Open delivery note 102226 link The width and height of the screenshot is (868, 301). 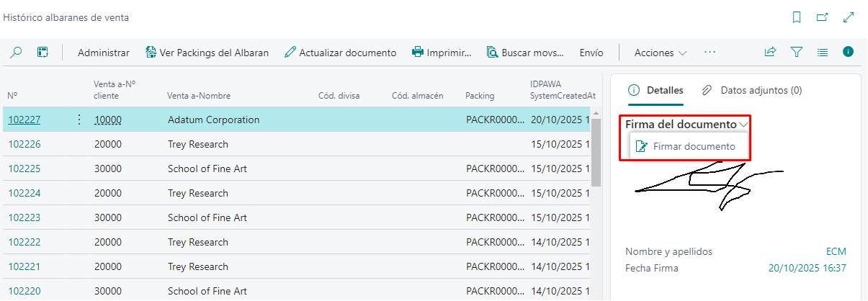[x=24, y=144]
